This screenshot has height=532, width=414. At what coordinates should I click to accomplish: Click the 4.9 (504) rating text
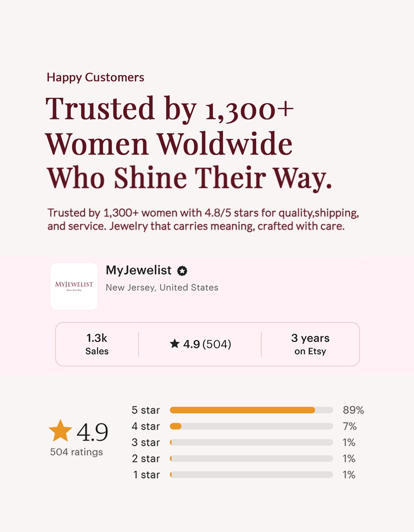pos(207,344)
